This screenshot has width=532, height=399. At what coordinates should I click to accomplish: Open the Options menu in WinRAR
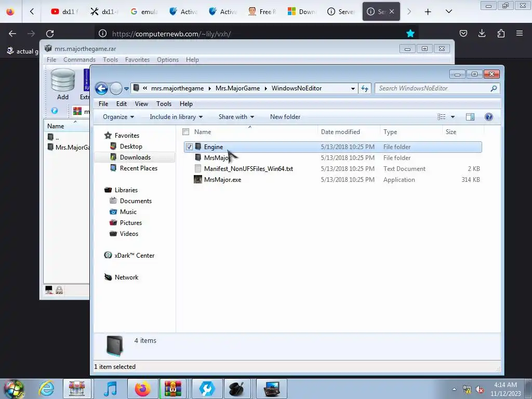point(168,60)
